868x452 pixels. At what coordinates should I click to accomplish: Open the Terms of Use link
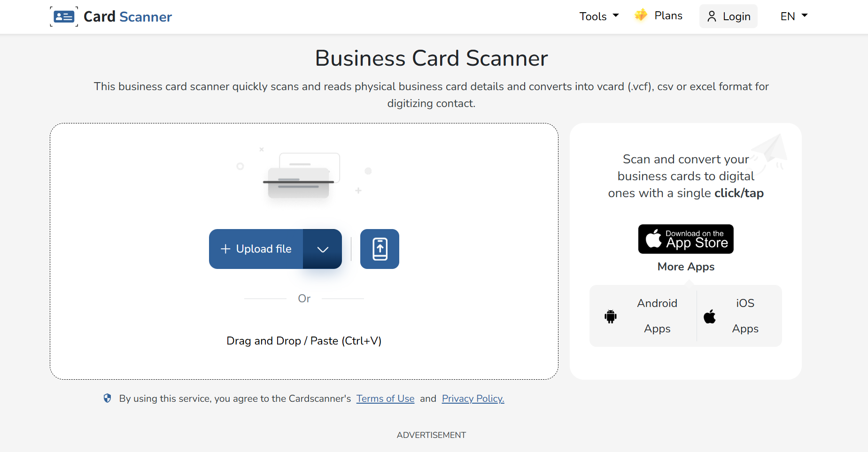[x=385, y=398]
